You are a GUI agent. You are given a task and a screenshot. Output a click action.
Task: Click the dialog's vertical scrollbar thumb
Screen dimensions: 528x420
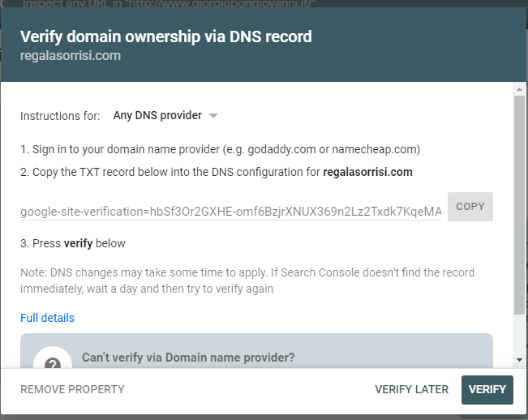(x=519, y=205)
